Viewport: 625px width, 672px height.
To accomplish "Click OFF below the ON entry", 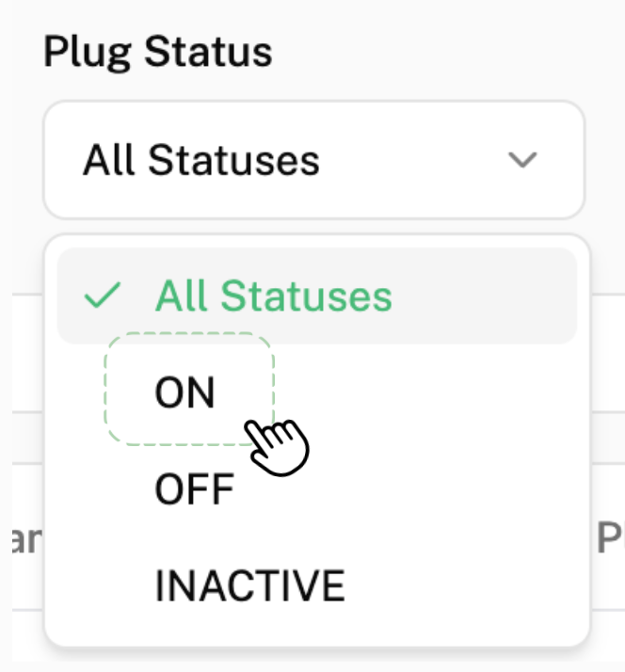I will tap(194, 489).
